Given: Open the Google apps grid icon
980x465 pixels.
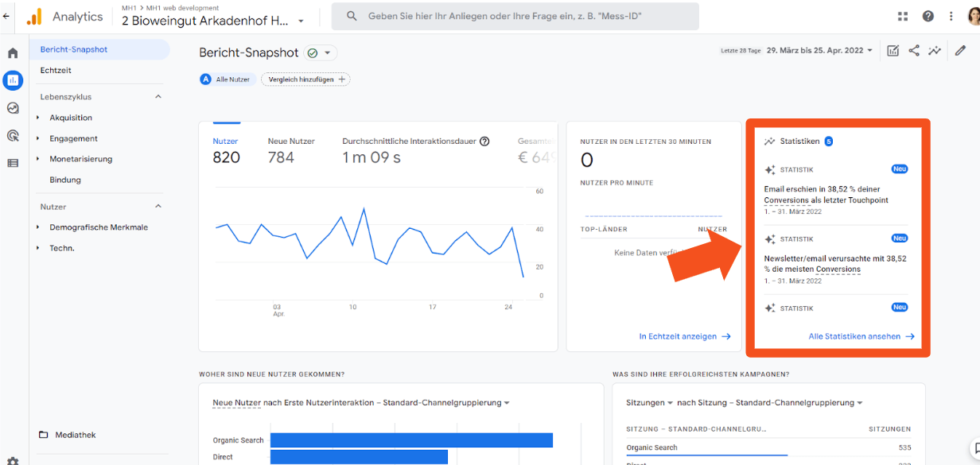Looking at the screenshot, I should (x=903, y=16).
